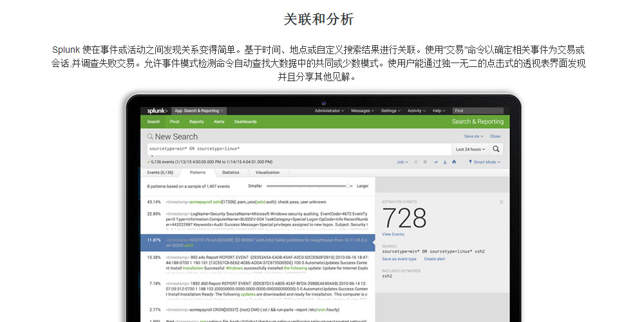Click the 'New Search' heading
This screenshot has width=644, height=322.
(176, 137)
